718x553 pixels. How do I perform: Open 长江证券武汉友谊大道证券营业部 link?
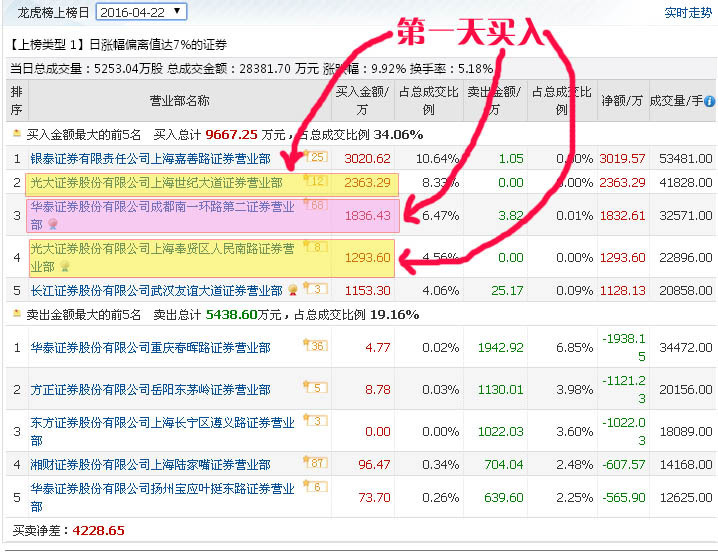157,291
